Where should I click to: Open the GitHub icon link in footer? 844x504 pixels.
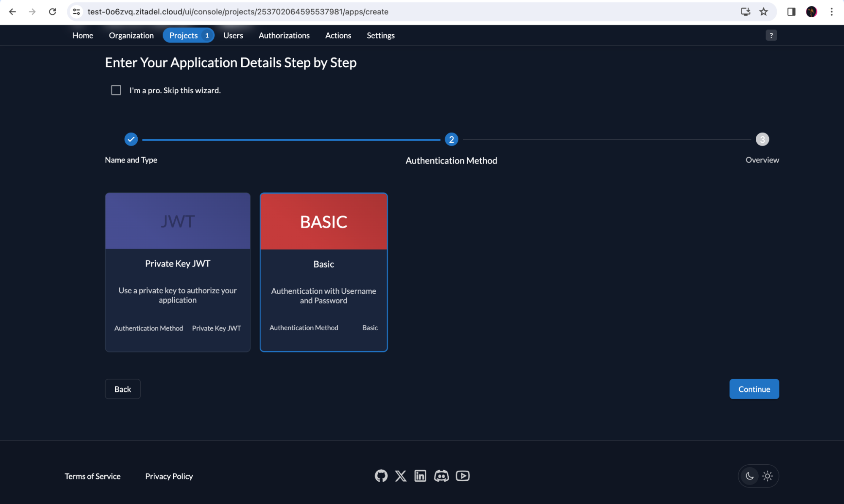pos(381,476)
